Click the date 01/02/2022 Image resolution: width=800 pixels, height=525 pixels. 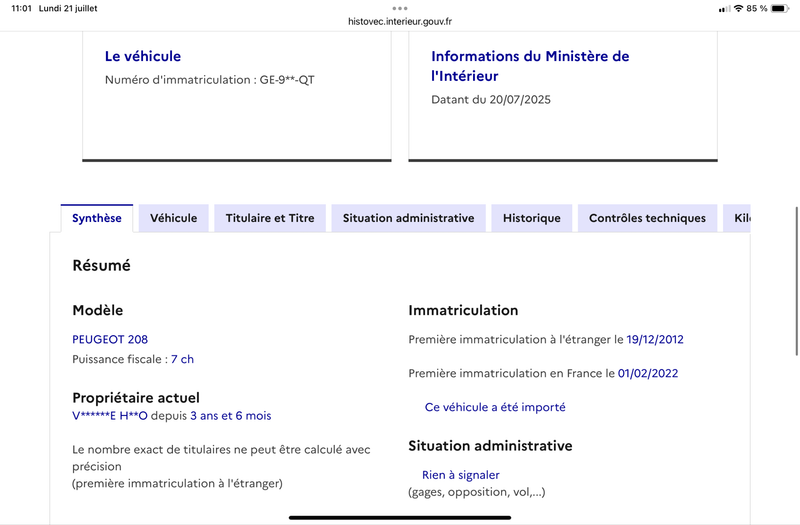[648, 373]
